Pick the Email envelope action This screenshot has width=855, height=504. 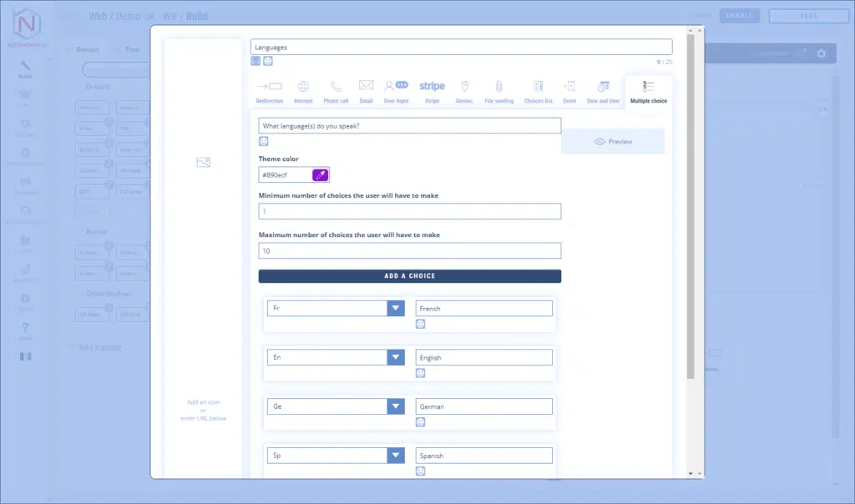pyautogui.click(x=366, y=90)
